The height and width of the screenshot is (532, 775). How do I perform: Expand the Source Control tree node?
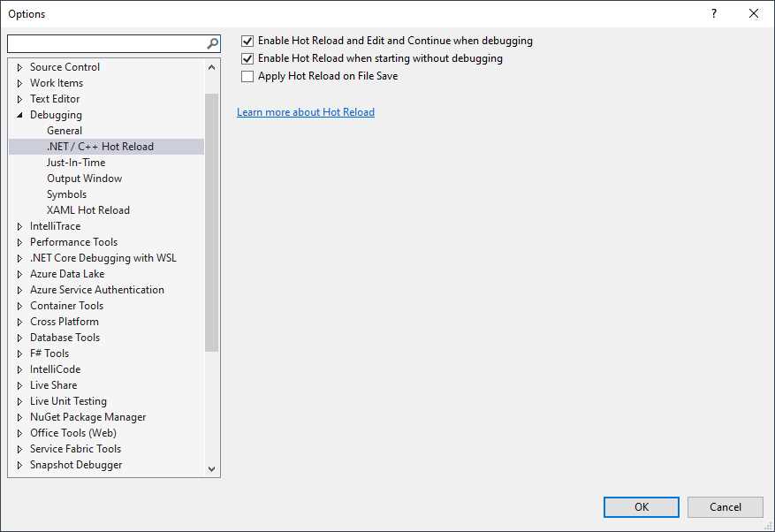click(x=21, y=66)
